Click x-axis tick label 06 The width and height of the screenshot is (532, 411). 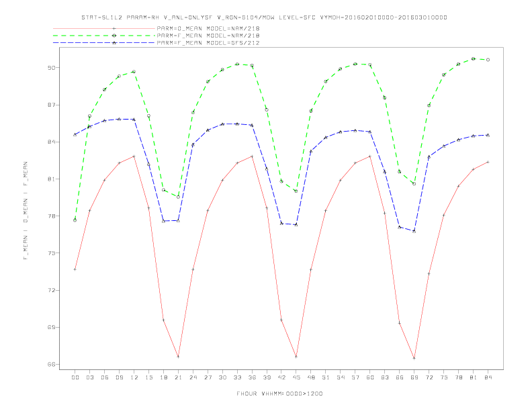click(105, 377)
